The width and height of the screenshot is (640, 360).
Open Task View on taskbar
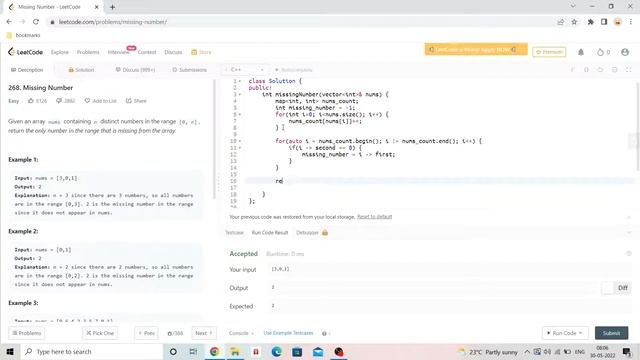(x=193, y=351)
